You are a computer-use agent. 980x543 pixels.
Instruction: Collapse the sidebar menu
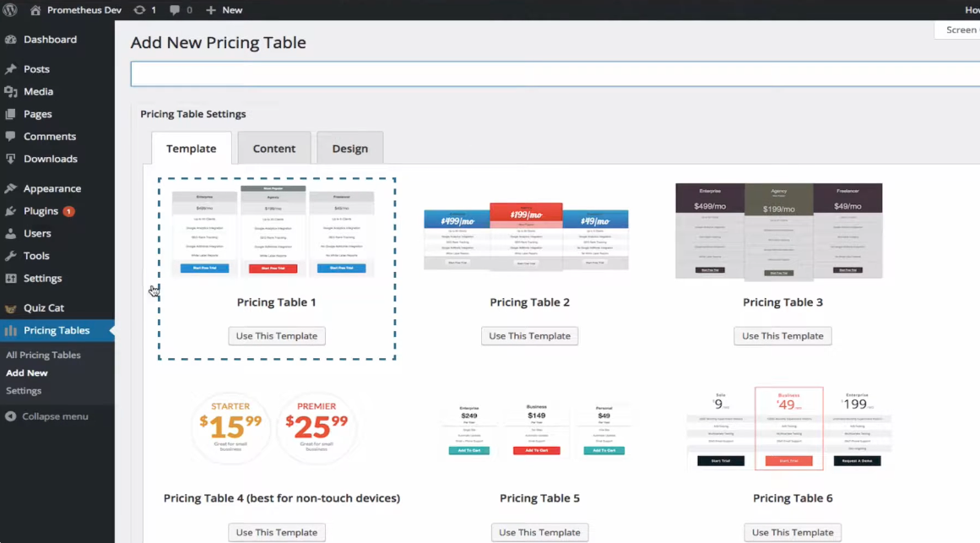click(x=54, y=416)
